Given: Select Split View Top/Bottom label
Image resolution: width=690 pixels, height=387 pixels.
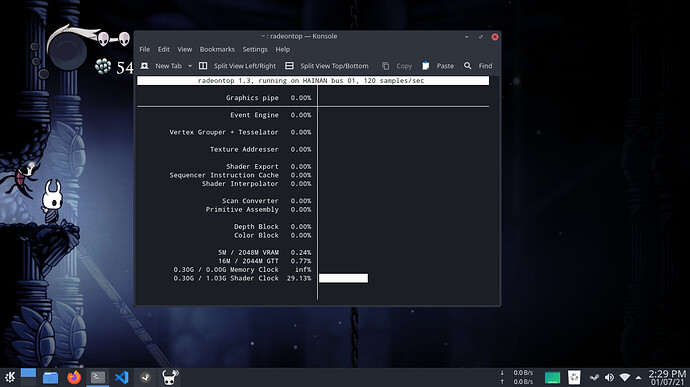Looking at the screenshot, I should pyautogui.click(x=334, y=66).
